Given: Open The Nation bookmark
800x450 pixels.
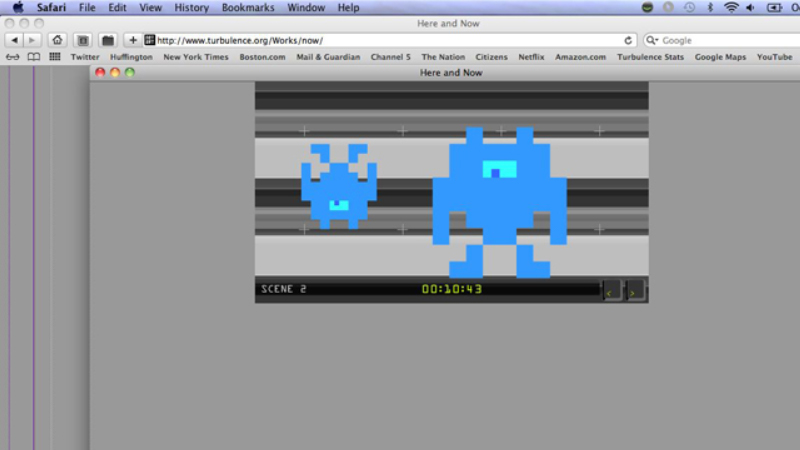Looking at the screenshot, I should [x=443, y=57].
